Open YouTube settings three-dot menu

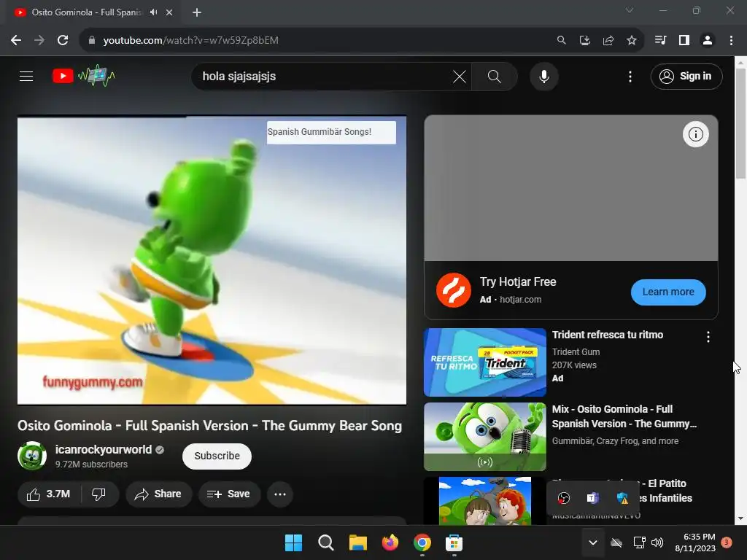(x=630, y=76)
